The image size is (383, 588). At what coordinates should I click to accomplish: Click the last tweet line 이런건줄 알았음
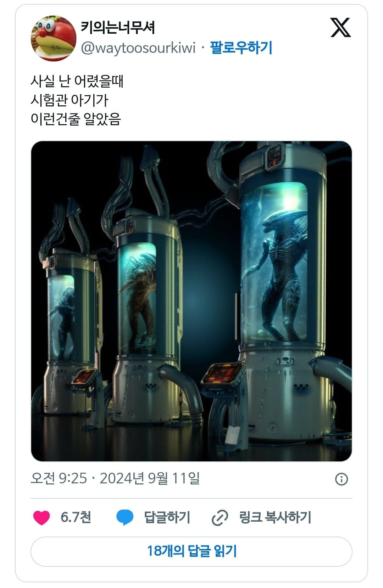(x=76, y=119)
